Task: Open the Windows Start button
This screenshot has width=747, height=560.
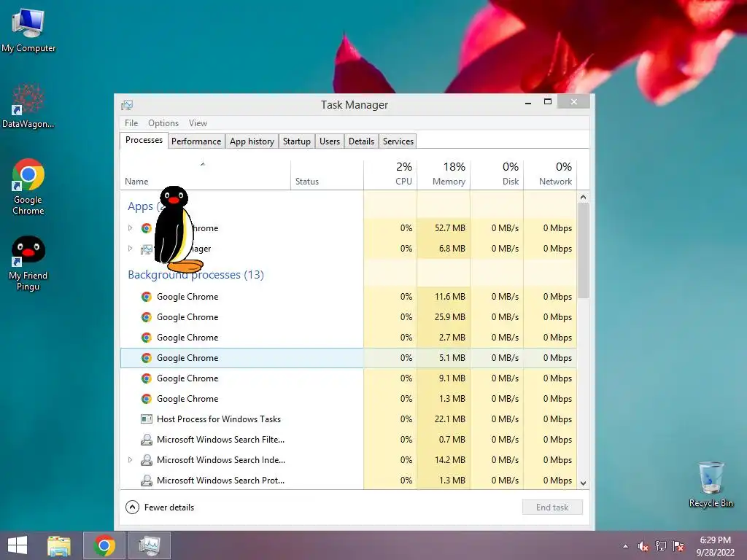Action: pyautogui.click(x=18, y=545)
